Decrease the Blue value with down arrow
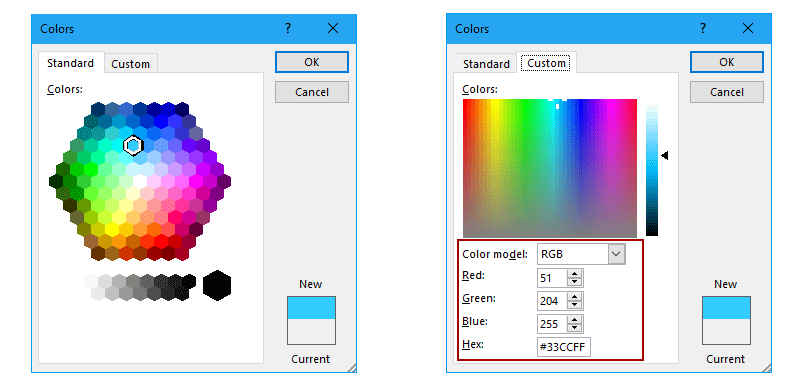 (574, 328)
